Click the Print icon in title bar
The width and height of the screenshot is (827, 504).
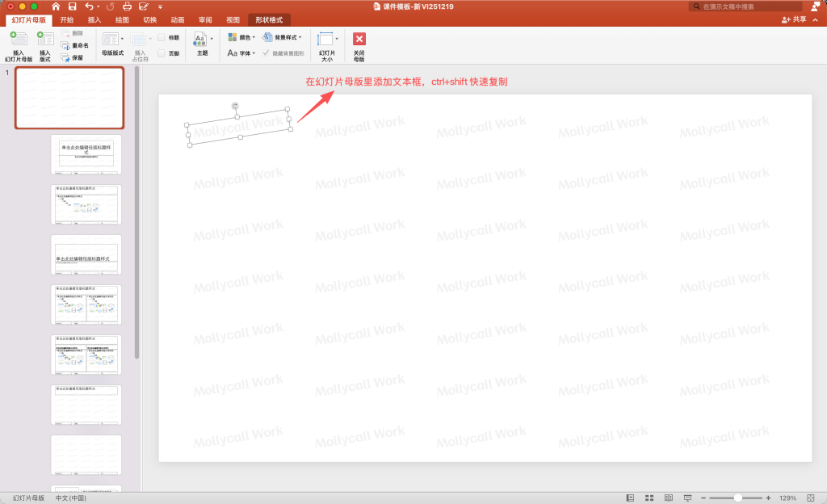[127, 6]
